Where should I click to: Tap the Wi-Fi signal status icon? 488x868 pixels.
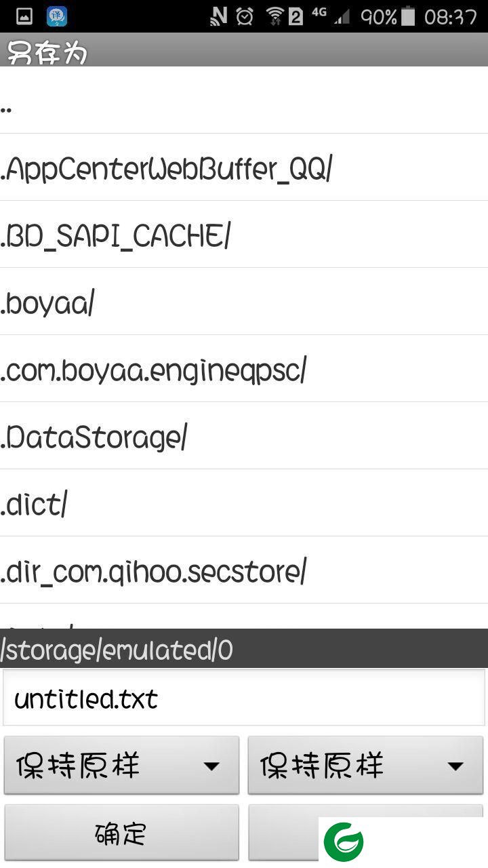(x=274, y=16)
